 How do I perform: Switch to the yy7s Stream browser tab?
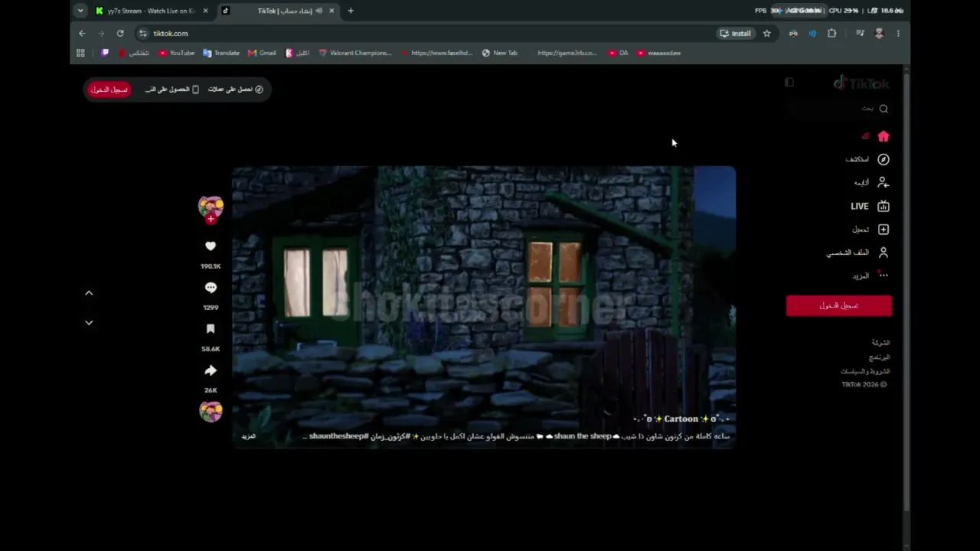point(152,11)
